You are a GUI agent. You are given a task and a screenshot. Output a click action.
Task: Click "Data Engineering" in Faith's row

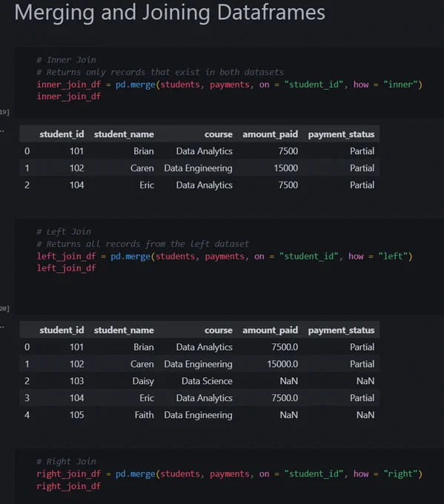[x=198, y=415]
